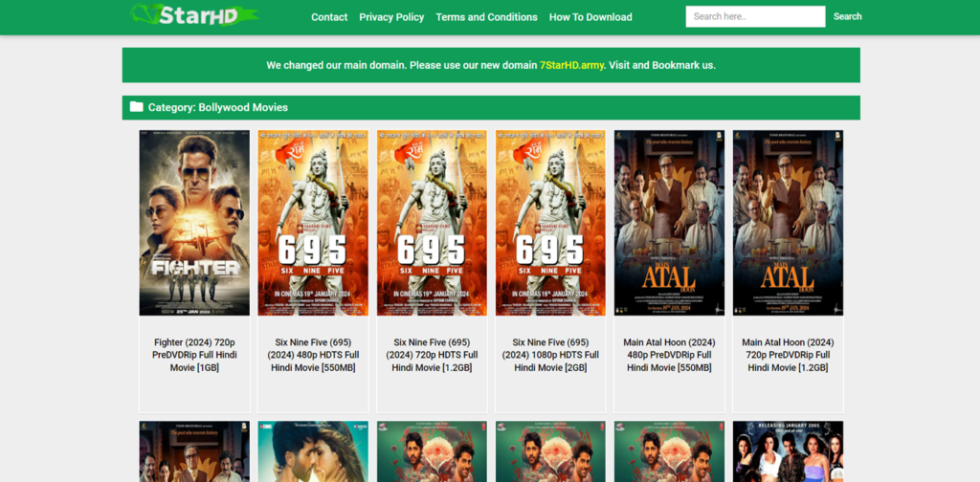
Task: Focus the Search here input field
Action: coord(756,17)
